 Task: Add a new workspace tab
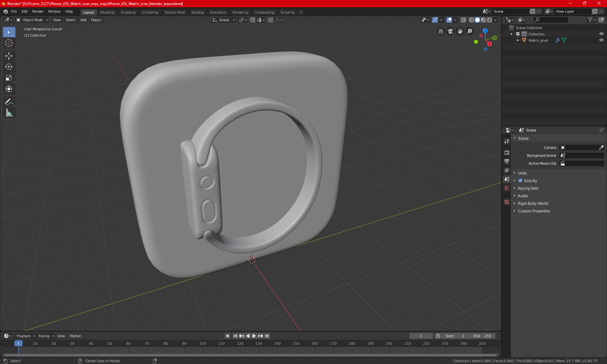(301, 12)
